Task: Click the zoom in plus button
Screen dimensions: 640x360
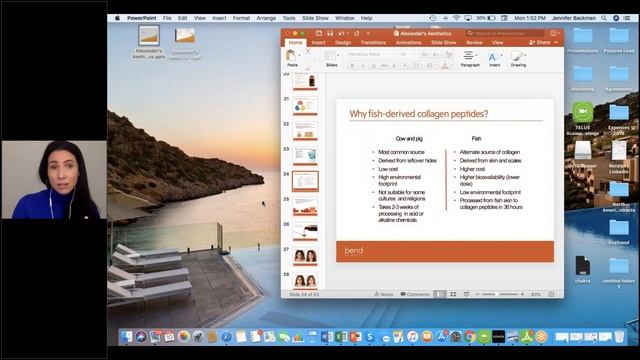Action: coord(522,294)
